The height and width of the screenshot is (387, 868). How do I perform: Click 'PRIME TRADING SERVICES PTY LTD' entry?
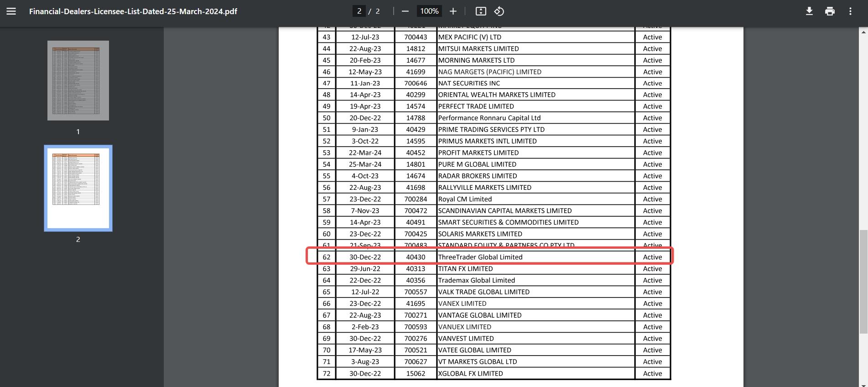tap(491, 130)
